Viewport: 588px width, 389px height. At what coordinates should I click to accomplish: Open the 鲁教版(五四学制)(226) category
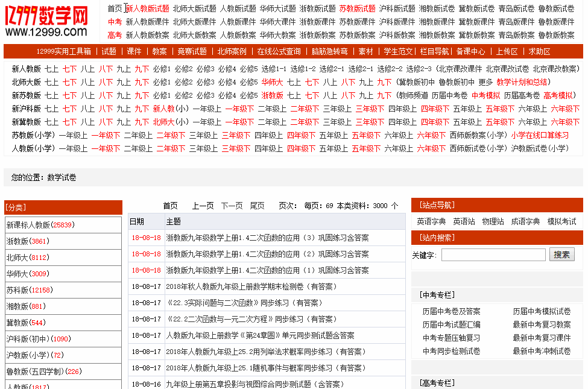pyautogui.click(x=44, y=372)
